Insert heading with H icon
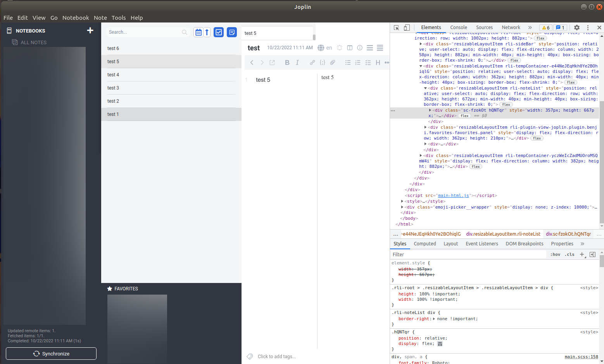604x364 pixels. click(x=378, y=62)
